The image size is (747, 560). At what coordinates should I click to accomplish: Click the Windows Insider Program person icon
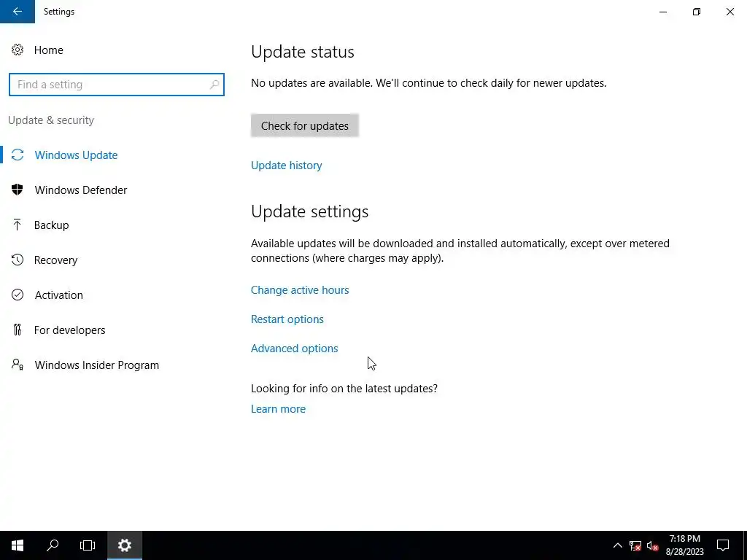tap(18, 365)
